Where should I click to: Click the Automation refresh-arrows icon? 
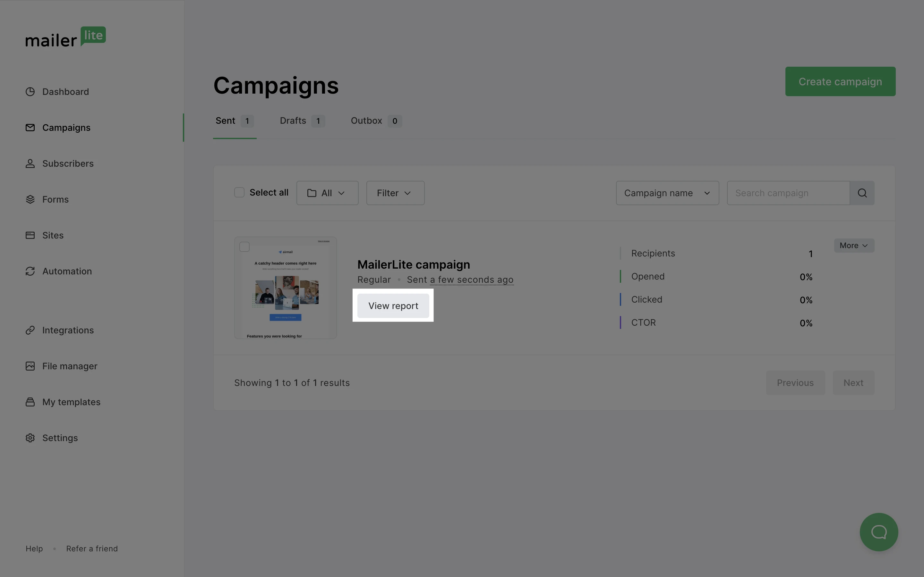tap(30, 271)
